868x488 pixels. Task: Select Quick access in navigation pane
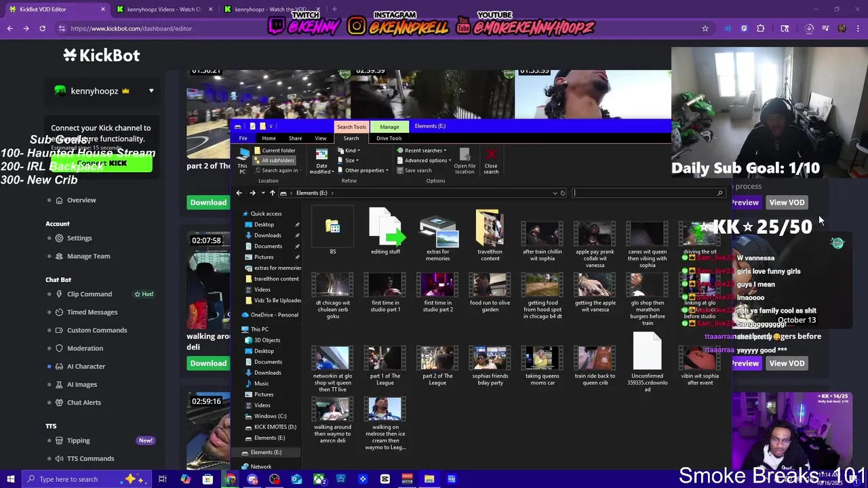click(x=266, y=213)
